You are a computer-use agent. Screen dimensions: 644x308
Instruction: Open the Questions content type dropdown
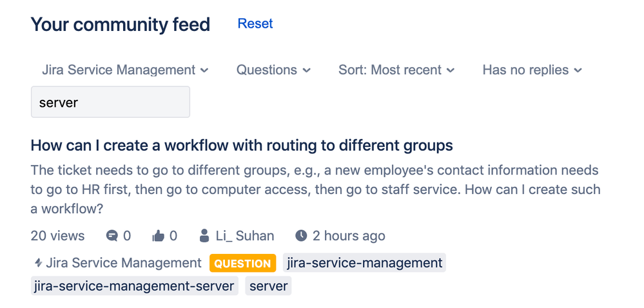273,70
